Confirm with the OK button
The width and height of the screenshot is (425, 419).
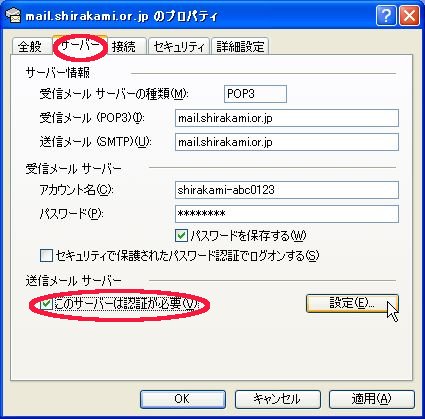[x=183, y=399]
